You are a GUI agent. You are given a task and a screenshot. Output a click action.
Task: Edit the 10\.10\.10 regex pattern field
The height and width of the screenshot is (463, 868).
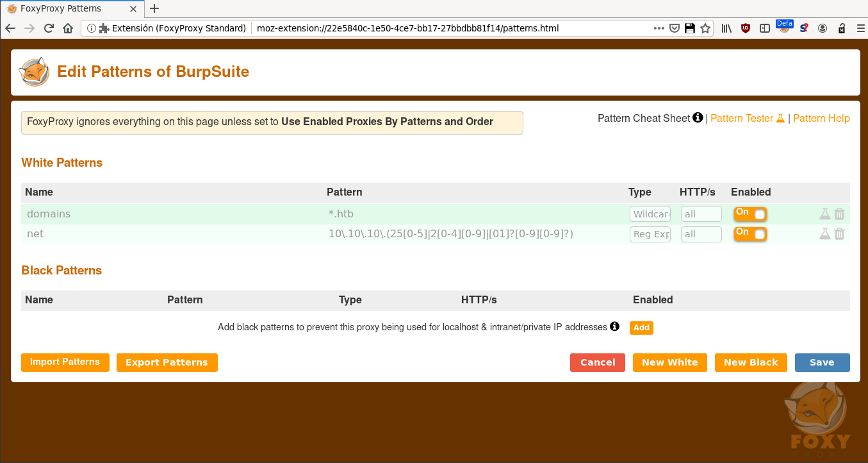474,234
